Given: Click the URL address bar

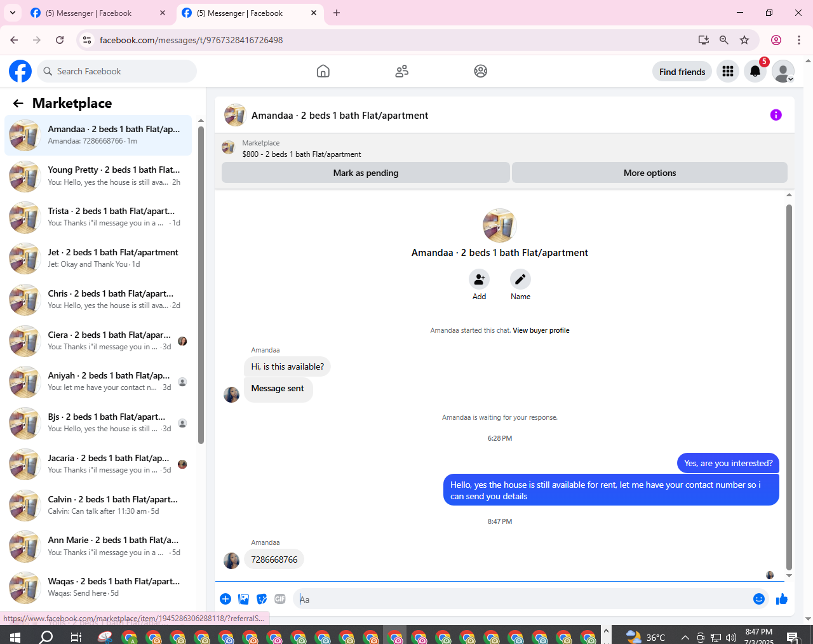Looking at the screenshot, I should pyautogui.click(x=394, y=40).
